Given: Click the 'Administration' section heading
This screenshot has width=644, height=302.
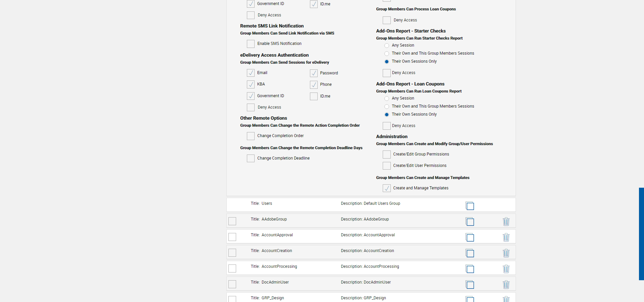Looking at the screenshot, I should coord(392,136).
